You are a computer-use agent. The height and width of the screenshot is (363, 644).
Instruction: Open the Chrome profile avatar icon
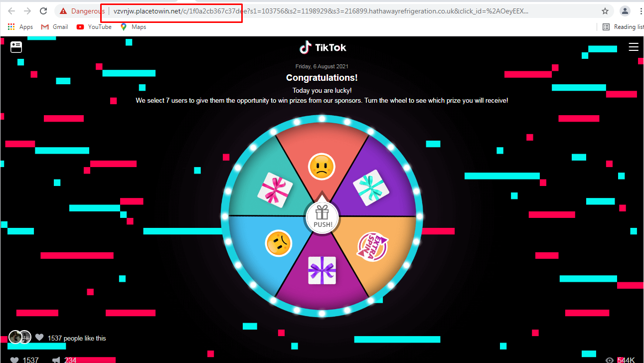tap(625, 11)
